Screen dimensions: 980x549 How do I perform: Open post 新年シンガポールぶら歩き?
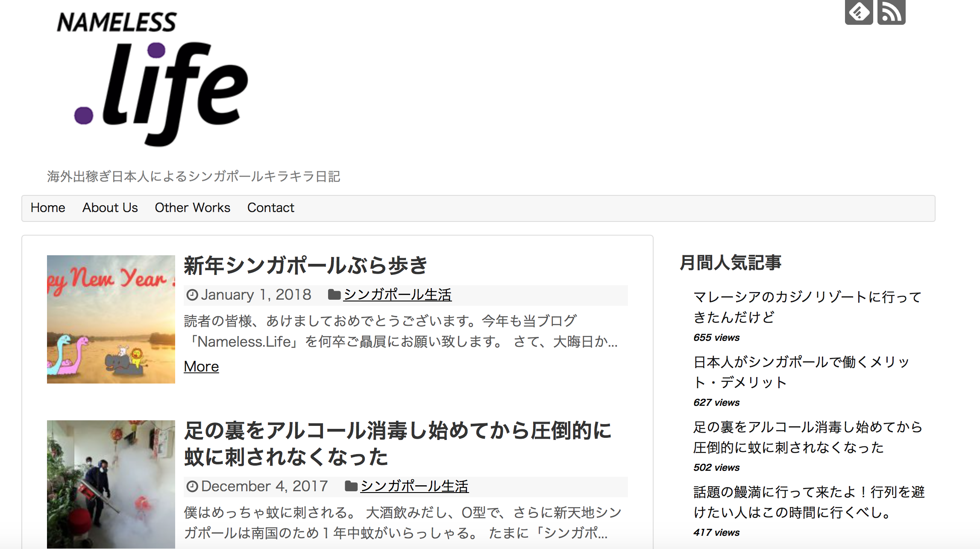tap(305, 266)
